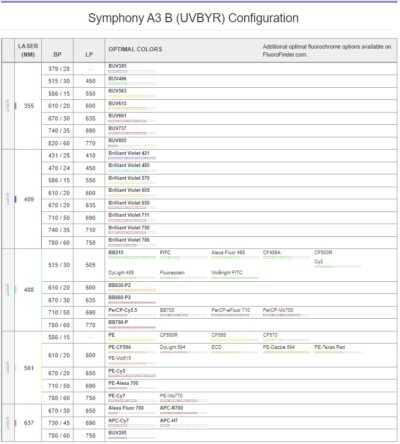Image resolution: width=400 pixels, height=444 pixels.
Task: Click the Brilliant Violet 786 entry
Action: [x=129, y=240]
